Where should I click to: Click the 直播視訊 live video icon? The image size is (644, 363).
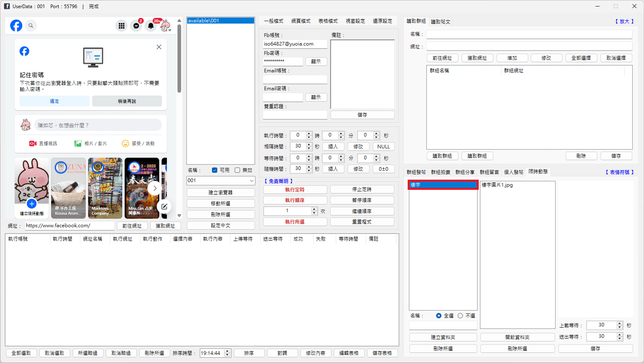[33, 143]
